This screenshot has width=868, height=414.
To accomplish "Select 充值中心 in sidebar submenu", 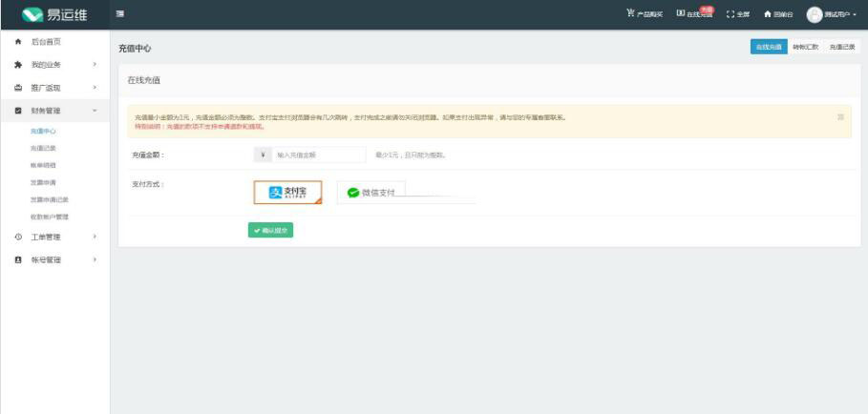I will point(43,132).
